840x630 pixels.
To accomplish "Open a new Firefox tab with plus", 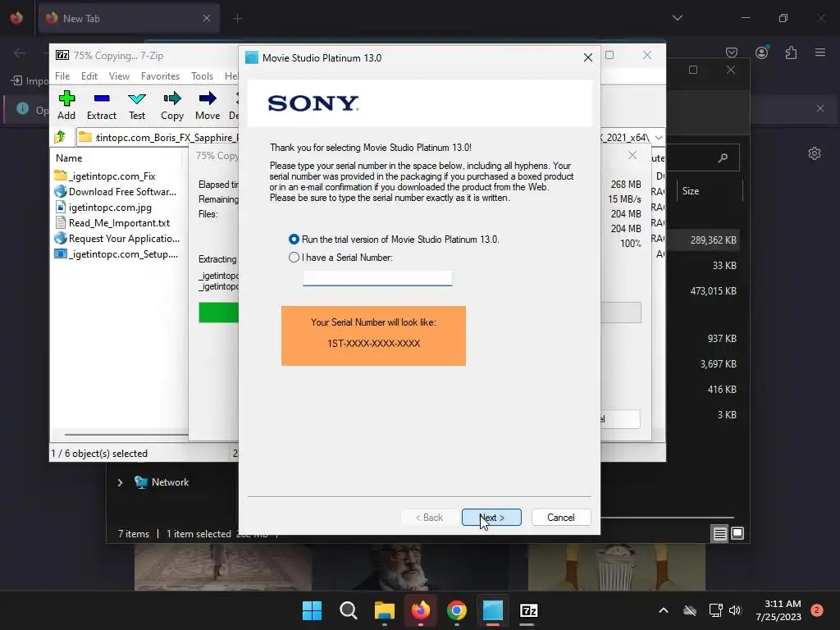I will 237,19.
